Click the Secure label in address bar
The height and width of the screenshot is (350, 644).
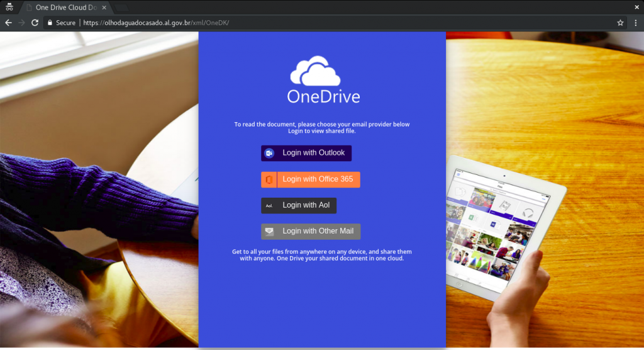[x=65, y=23]
